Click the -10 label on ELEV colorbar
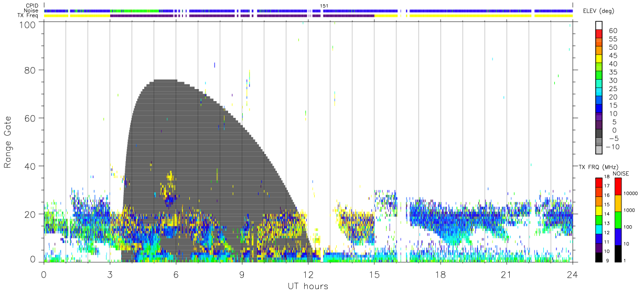Screen dimensions: 644x297 (613, 147)
